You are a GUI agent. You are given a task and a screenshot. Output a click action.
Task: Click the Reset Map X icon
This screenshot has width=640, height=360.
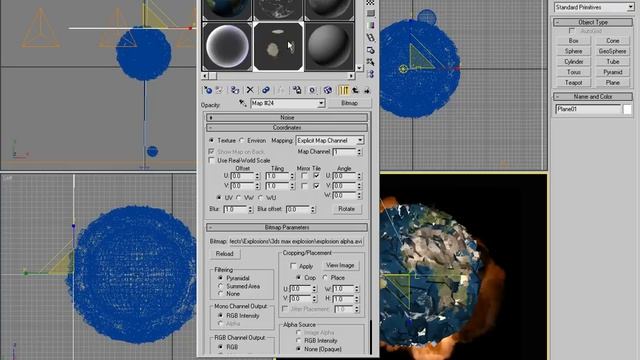(250, 90)
